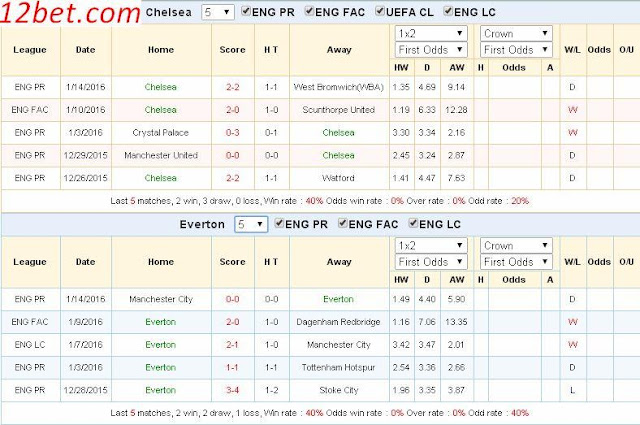Click the 0-3 score at Crystal Palace
The image size is (640, 425).
pos(233,133)
